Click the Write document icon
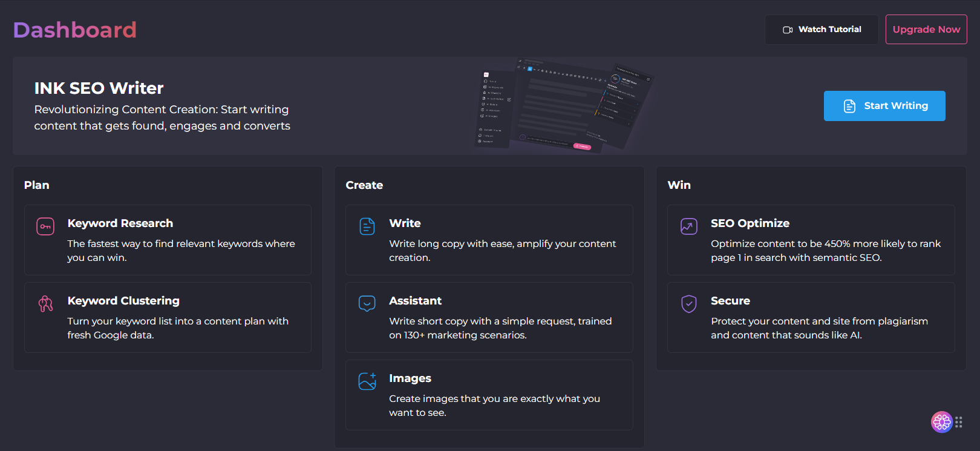Screen dimensions: 980x451 coord(367,226)
